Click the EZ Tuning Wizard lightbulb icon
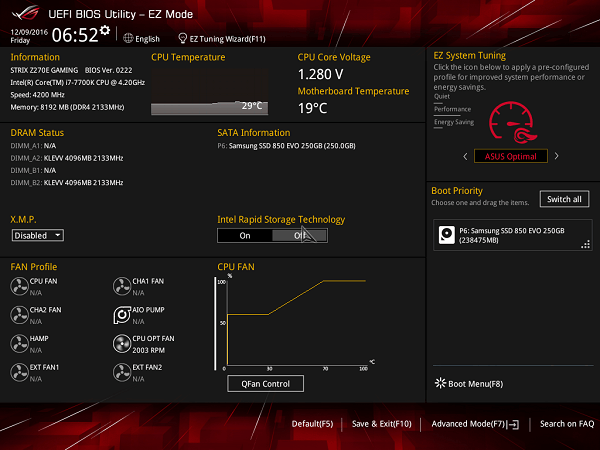This screenshot has height=450, width=600. tap(183, 38)
